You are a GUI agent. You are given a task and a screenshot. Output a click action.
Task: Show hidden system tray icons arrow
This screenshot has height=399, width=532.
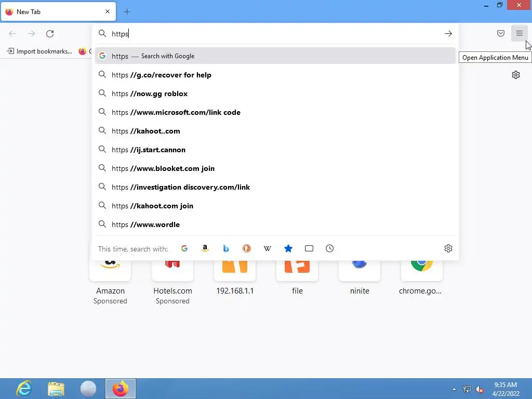(454, 389)
